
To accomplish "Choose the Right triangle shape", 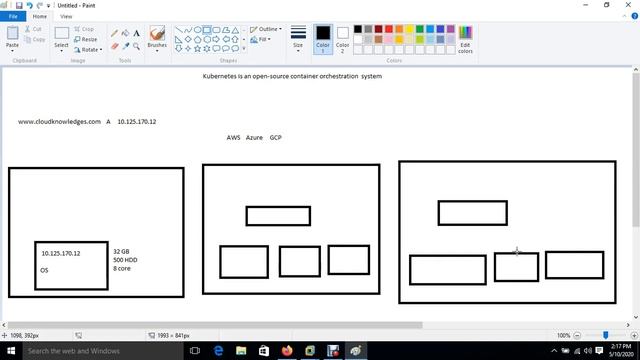I will pos(178,40).
